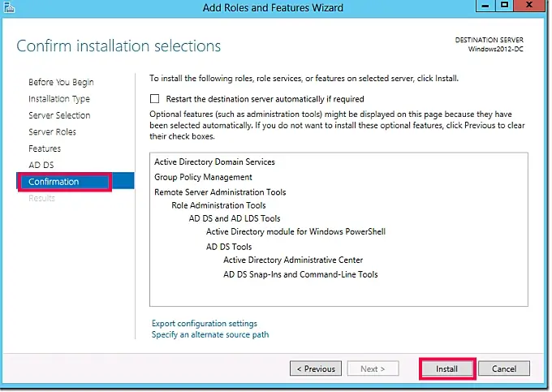
Task: Select Role Administration Tools entry
Action: pos(218,205)
